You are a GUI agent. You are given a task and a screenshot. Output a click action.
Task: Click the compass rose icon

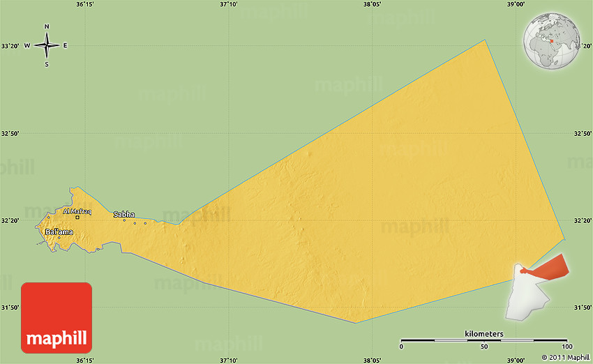coord(47,45)
